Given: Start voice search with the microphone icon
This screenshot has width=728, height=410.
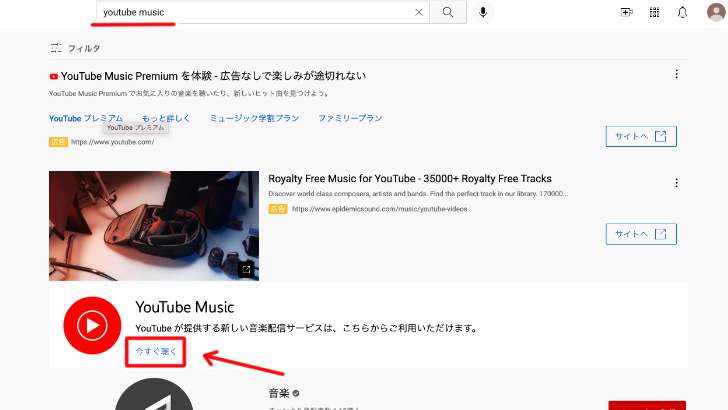Looking at the screenshot, I should (483, 12).
